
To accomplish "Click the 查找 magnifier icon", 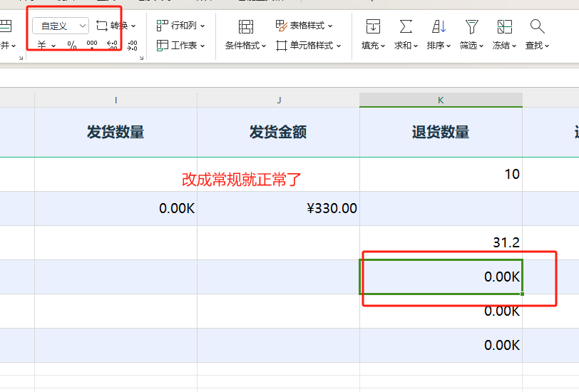I will click(537, 26).
